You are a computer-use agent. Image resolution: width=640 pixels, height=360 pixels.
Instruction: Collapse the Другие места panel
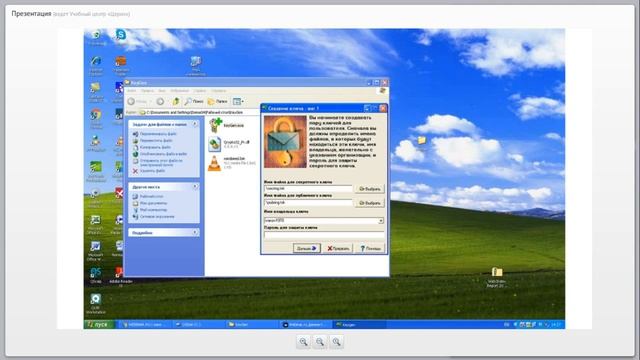tap(195, 187)
